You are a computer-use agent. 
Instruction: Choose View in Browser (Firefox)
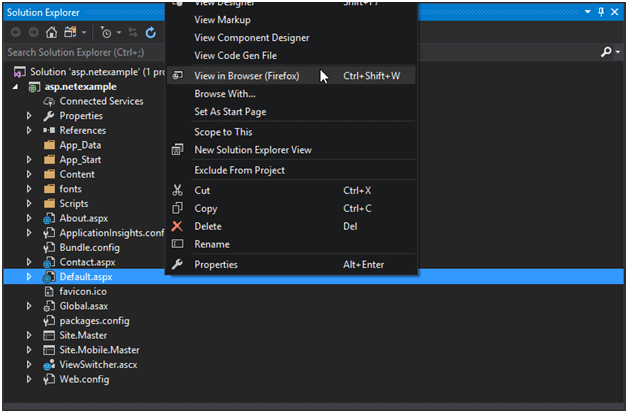tap(246, 75)
